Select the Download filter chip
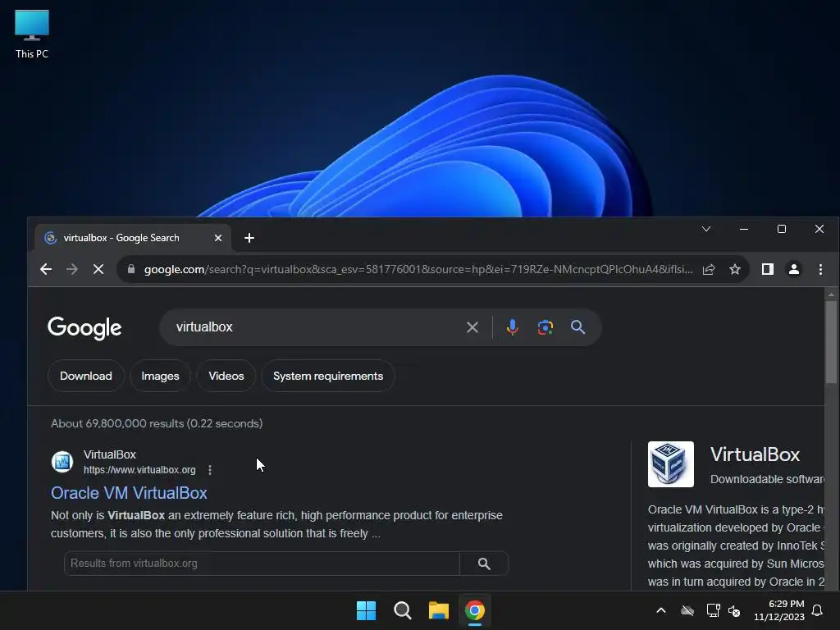Screen dimensions: 840x630 85,376
